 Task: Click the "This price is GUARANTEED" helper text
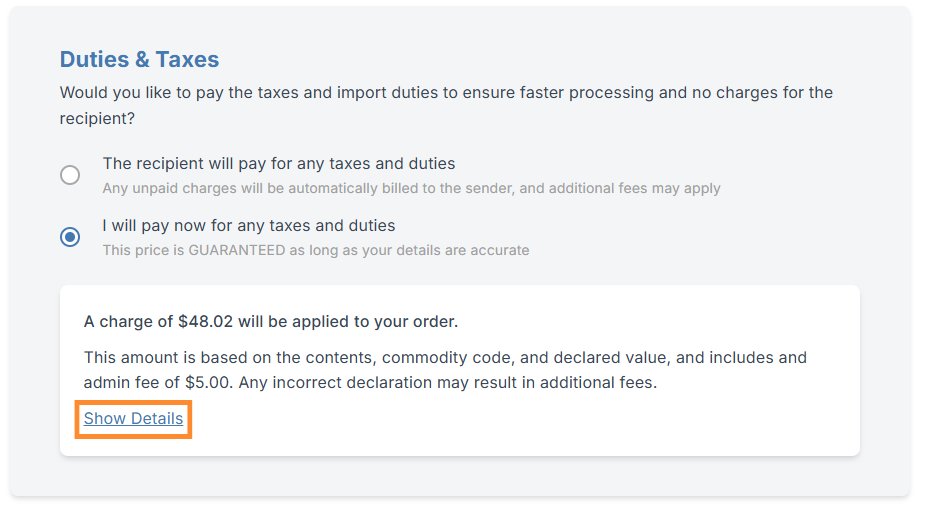315,250
